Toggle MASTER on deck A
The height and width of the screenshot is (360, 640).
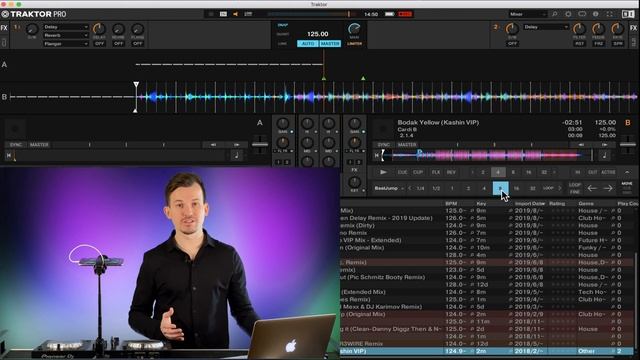tap(39, 144)
